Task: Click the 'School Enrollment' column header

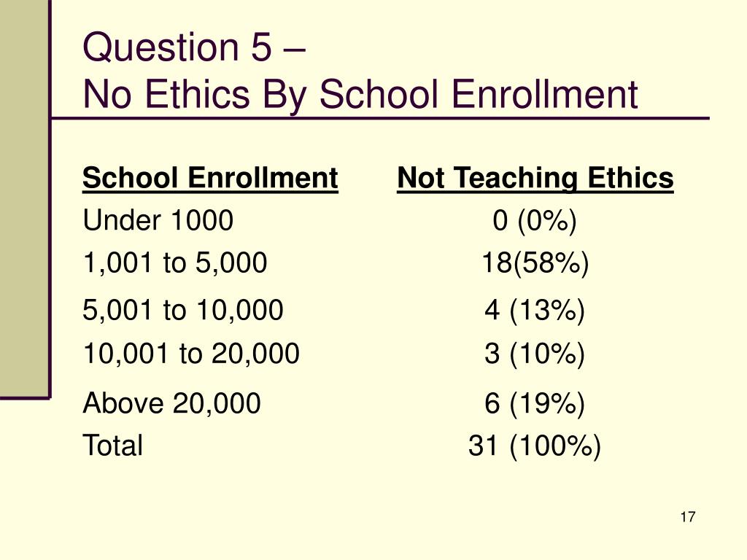Action: point(210,178)
